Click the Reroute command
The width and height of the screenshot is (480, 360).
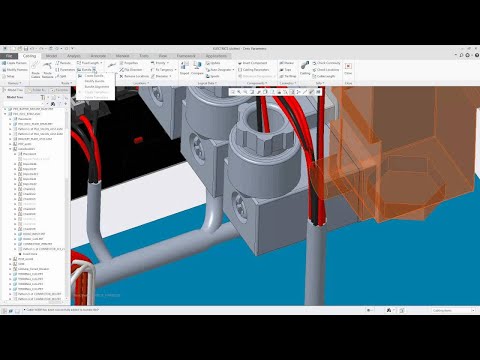(63, 63)
